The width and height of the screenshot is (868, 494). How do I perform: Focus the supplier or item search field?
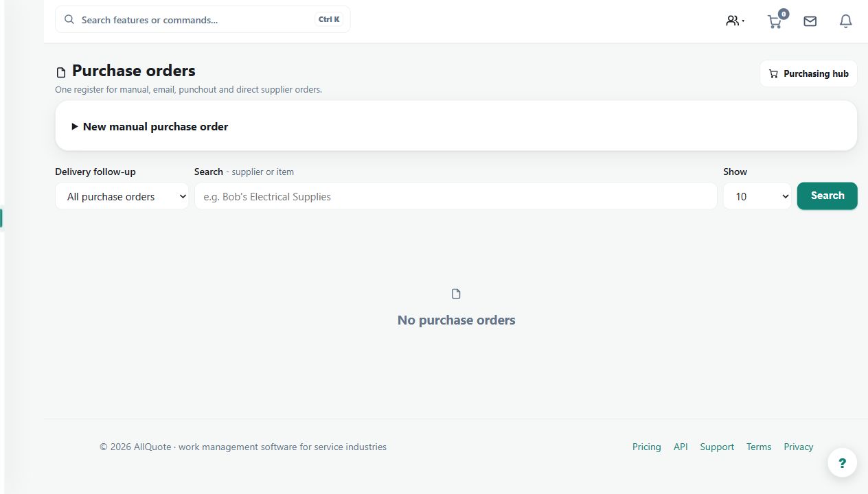(456, 196)
